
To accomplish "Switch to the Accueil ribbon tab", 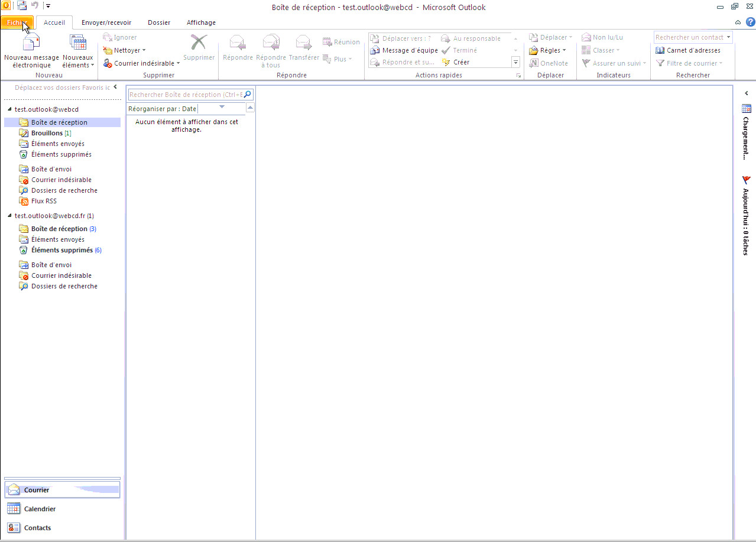I will point(54,22).
